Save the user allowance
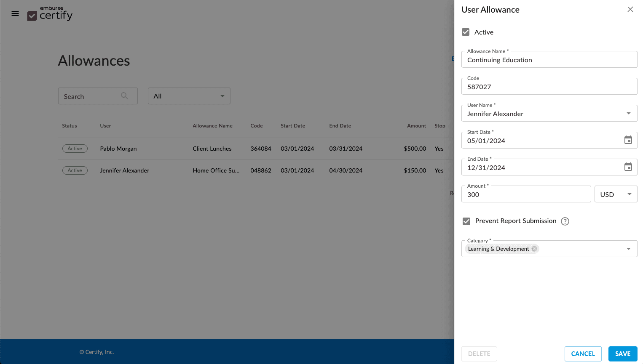The height and width of the screenshot is (364, 643). tap(622, 354)
